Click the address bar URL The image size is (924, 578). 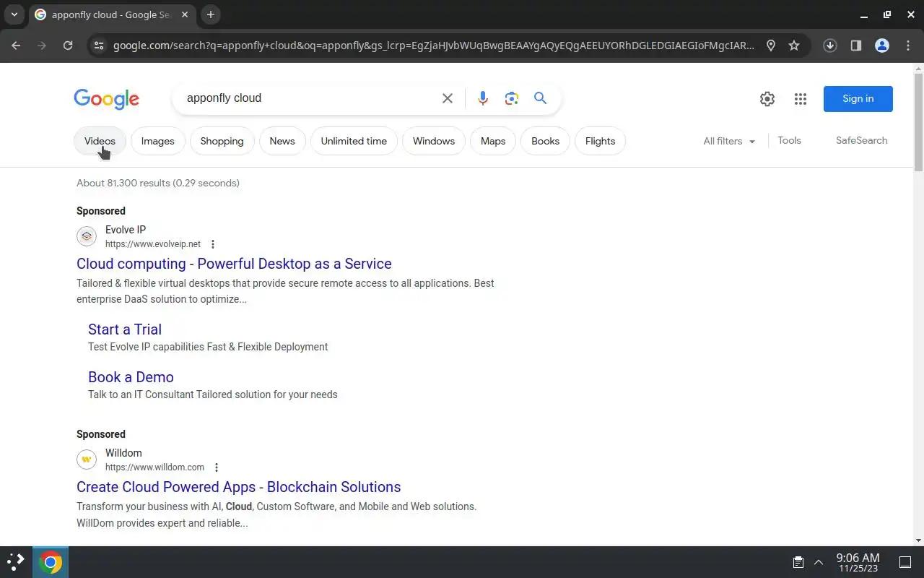click(x=433, y=46)
